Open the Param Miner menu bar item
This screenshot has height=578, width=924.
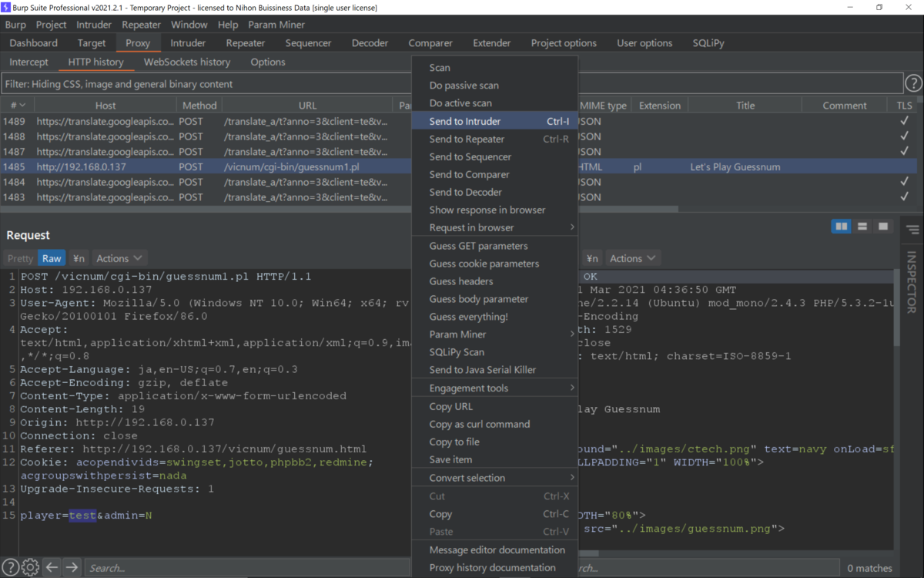pyautogui.click(x=276, y=25)
